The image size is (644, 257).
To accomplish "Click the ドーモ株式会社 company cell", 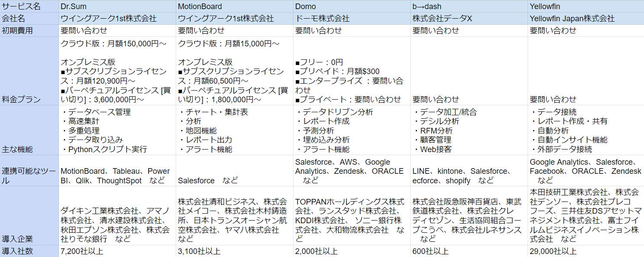I will [x=352, y=19].
